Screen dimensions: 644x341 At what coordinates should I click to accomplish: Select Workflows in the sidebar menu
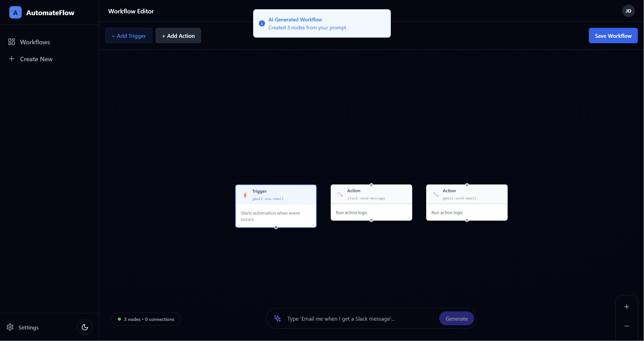tap(35, 42)
